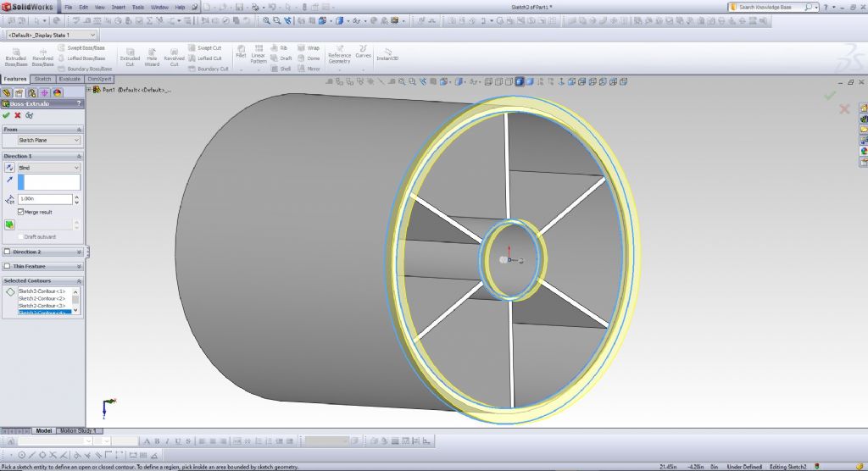
Task: Select the Model tab at bottom
Action: [44, 430]
